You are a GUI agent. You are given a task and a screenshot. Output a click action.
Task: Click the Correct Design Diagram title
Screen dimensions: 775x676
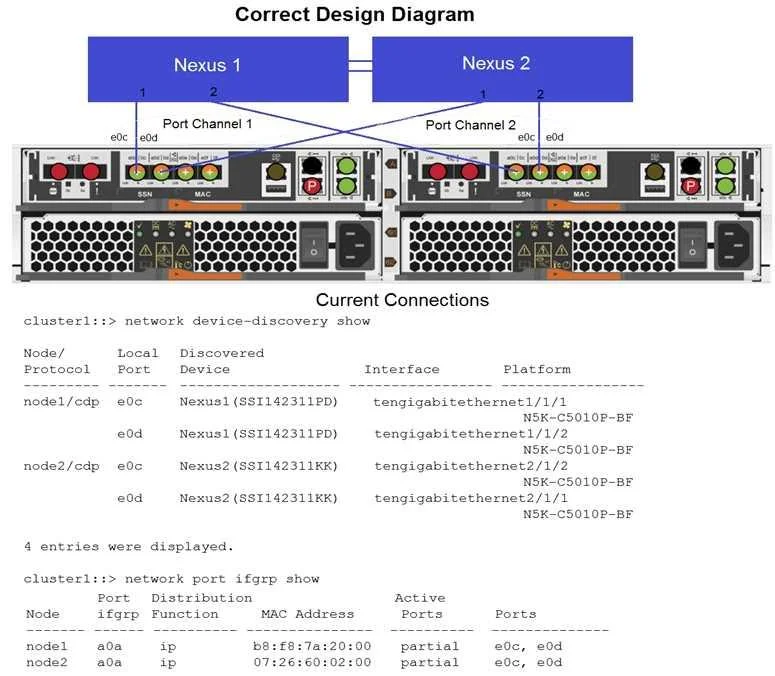tap(355, 14)
